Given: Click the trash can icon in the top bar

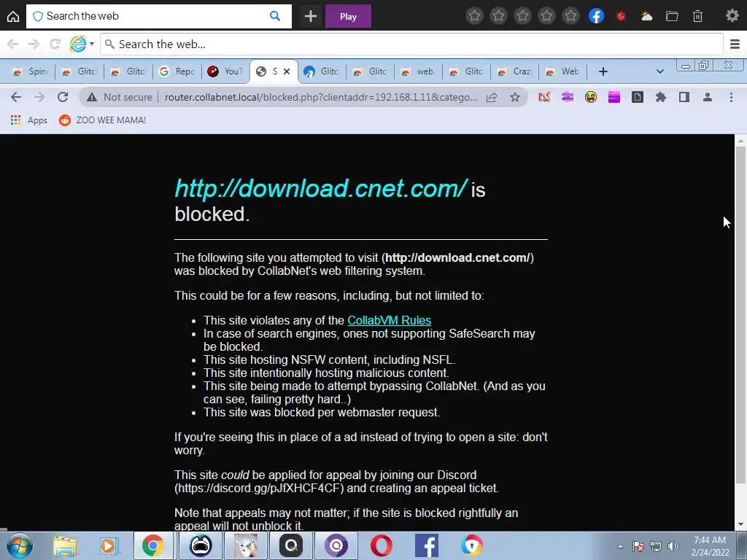Looking at the screenshot, I should (697, 16).
